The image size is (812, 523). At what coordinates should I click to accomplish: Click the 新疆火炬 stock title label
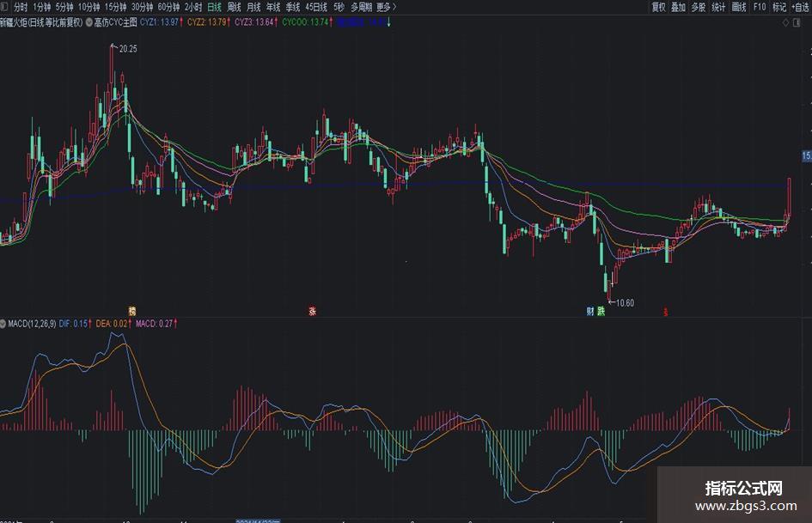pos(41,22)
